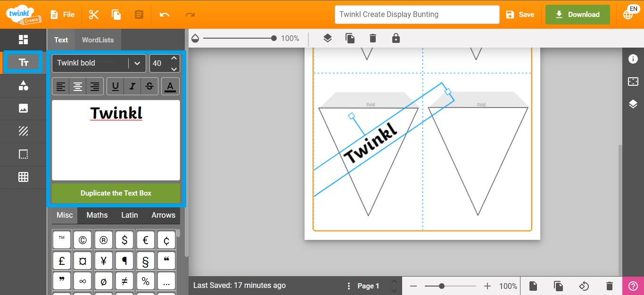
Task: Toggle strikethrough formatting
Action: tap(149, 86)
